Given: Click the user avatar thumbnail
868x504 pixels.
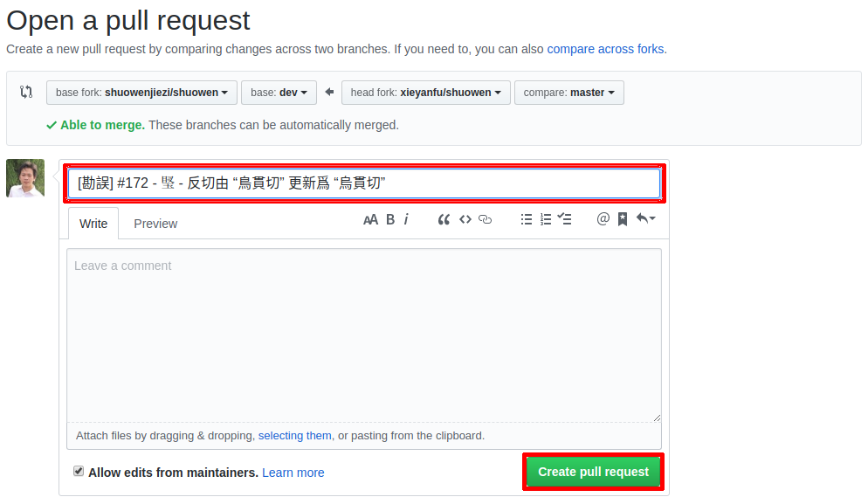Looking at the screenshot, I should [25, 178].
